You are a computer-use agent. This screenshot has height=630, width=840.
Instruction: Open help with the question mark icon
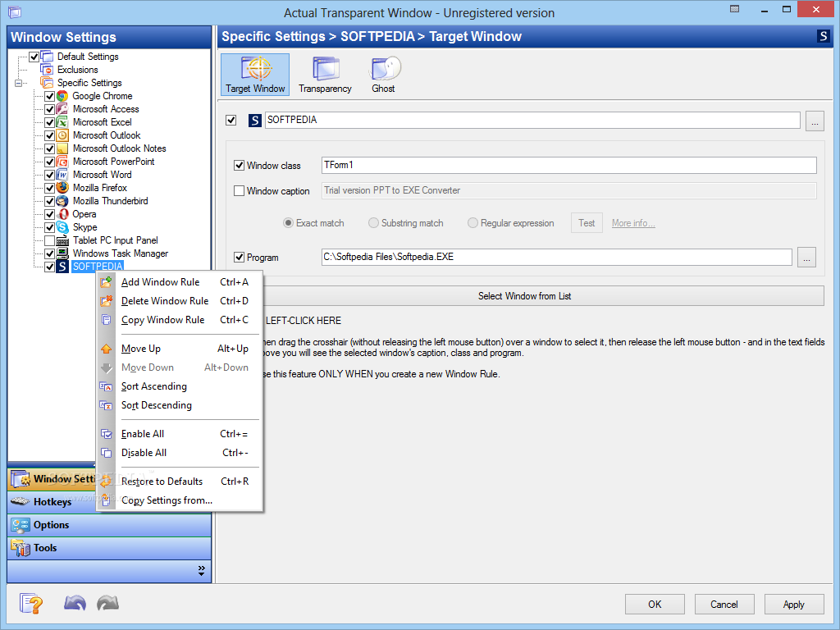[x=31, y=603]
